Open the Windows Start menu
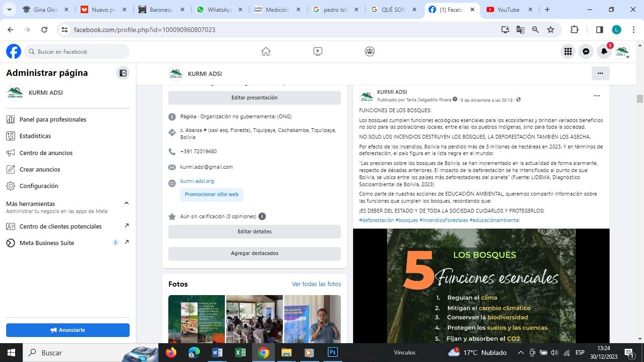The width and height of the screenshot is (644, 362). click(11, 353)
